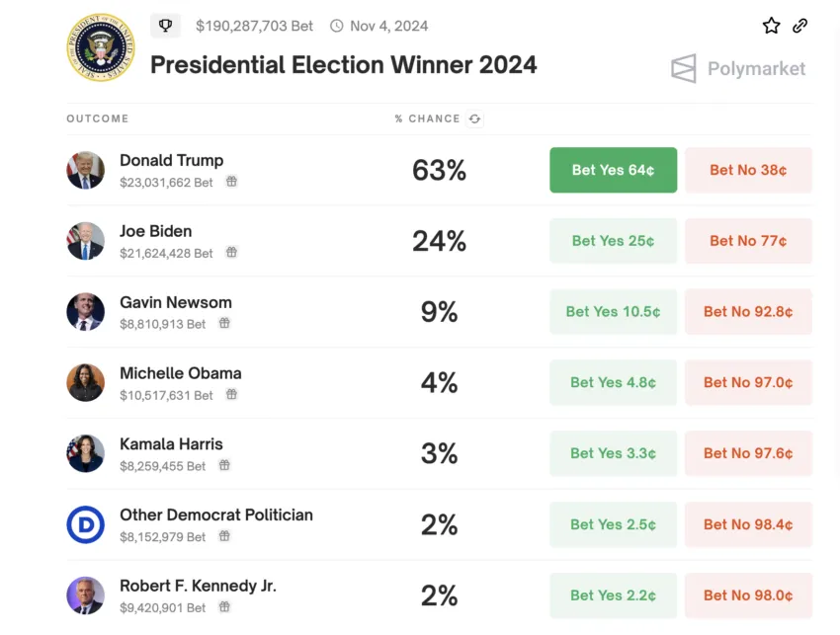Click the share link icon at top right
Screen dimensions: 840x635
pyautogui.click(x=800, y=26)
